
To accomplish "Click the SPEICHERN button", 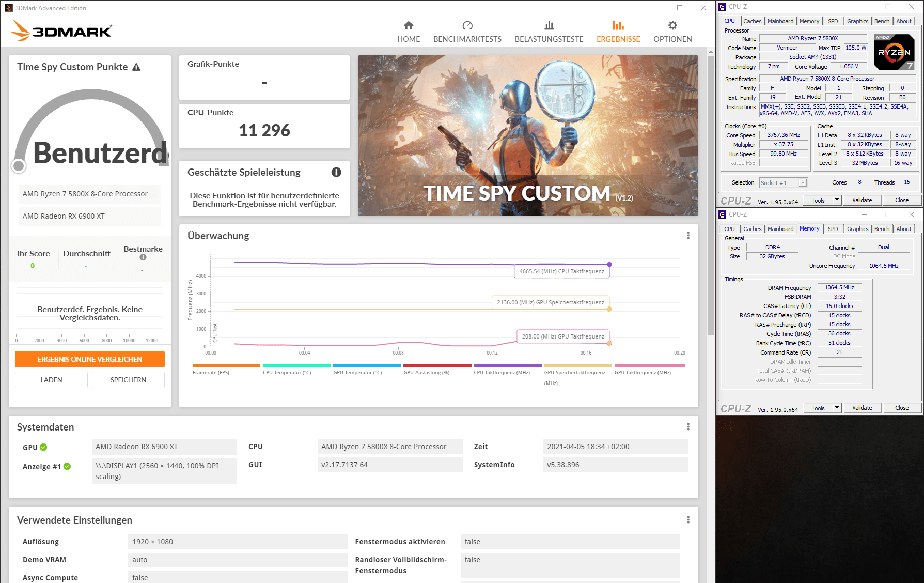I will 128,380.
